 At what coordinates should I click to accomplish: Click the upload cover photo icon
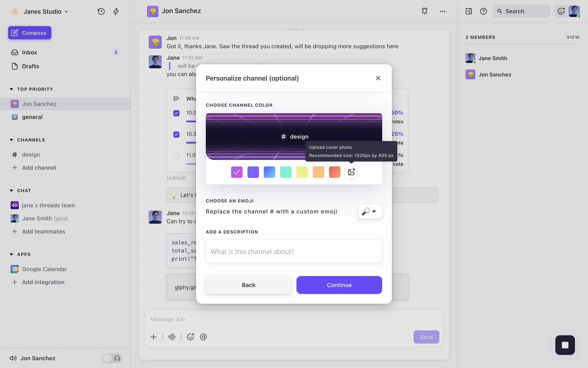click(x=351, y=172)
